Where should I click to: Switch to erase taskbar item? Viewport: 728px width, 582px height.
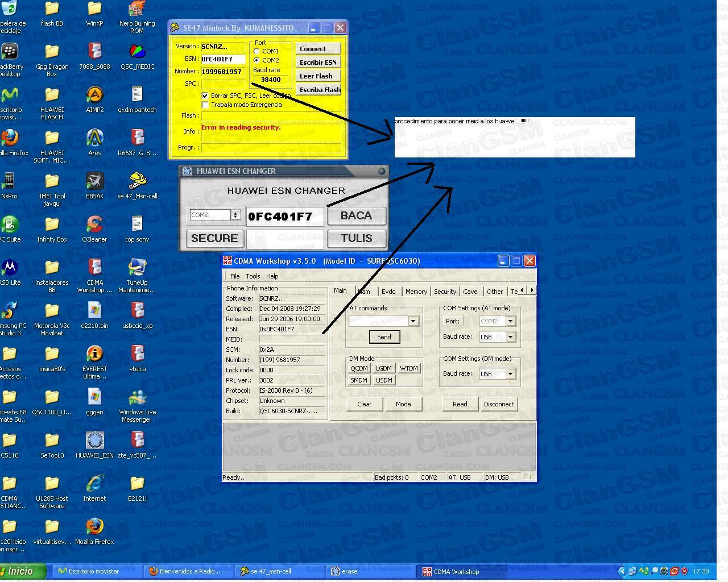(371, 571)
